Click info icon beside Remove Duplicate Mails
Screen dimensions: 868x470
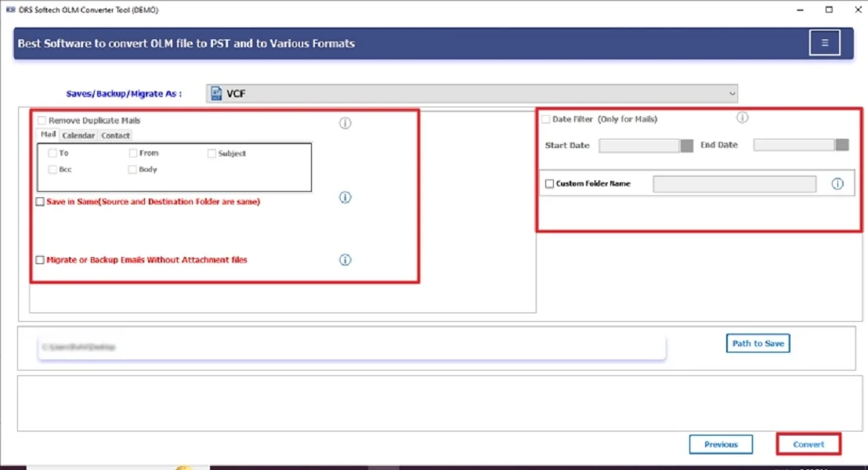pyautogui.click(x=345, y=123)
